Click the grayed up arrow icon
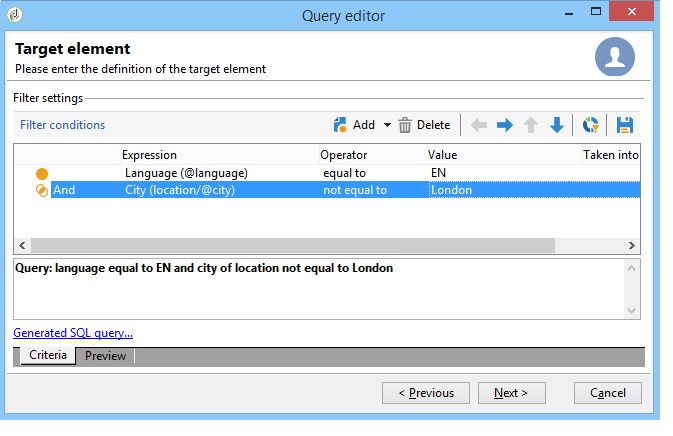Viewport: 673px width, 436px height. [531, 125]
